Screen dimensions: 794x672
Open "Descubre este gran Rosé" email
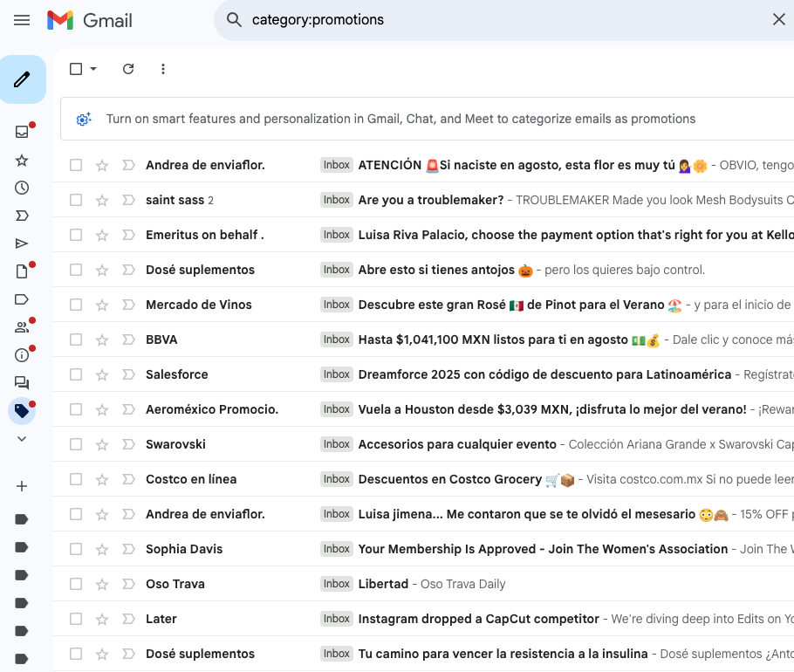[511, 305]
